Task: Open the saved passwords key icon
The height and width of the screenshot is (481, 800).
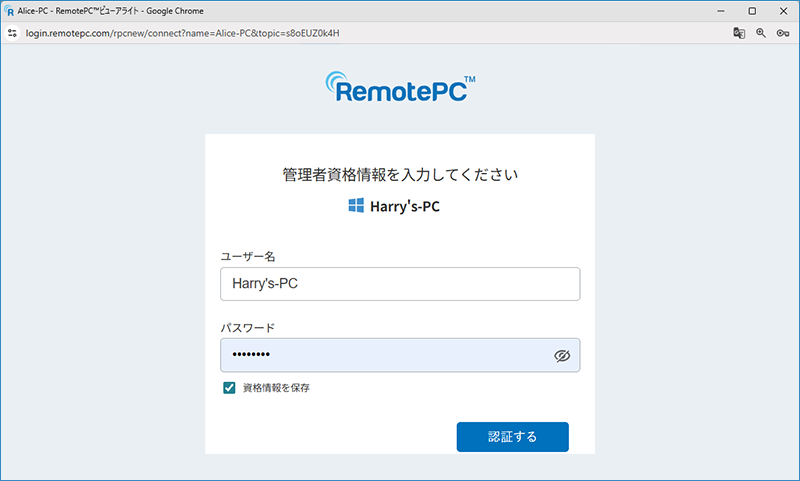Action: click(x=783, y=33)
